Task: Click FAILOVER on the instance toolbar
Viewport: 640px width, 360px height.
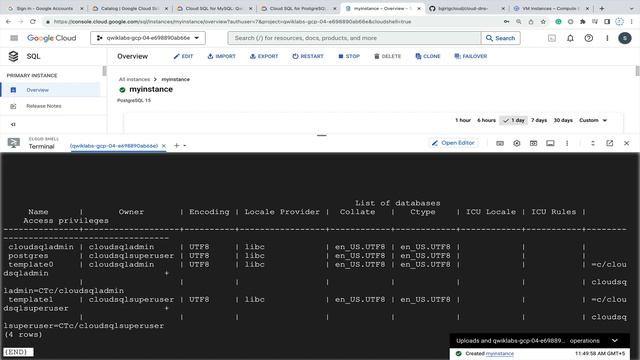Action: [471, 56]
